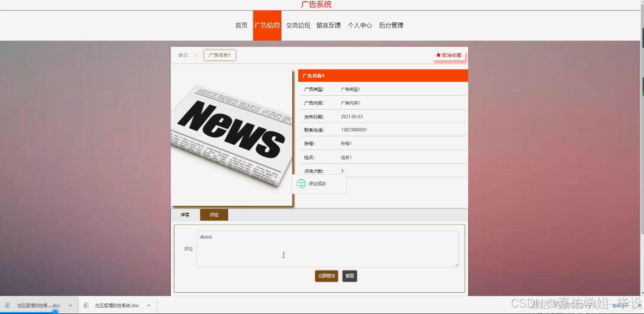The image size is (644, 314).
Task: Click the red star favorite icon
Action: pyautogui.click(x=438, y=55)
